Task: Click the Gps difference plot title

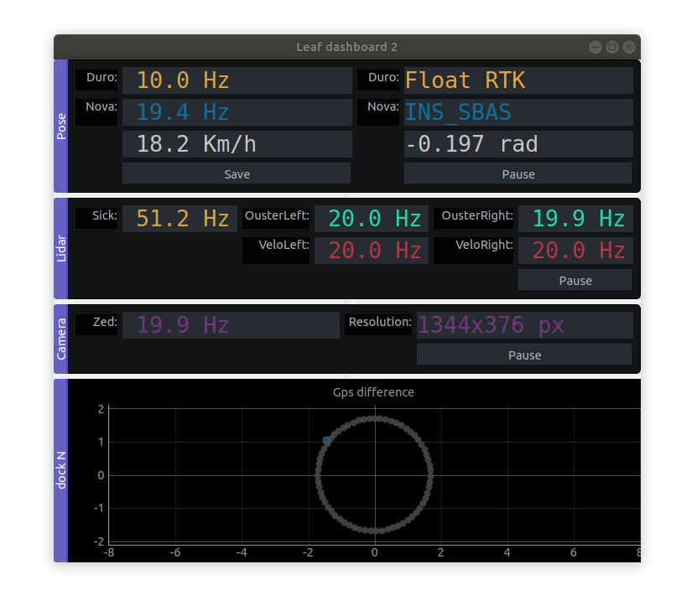Action: pyautogui.click(x=373, y=392)
